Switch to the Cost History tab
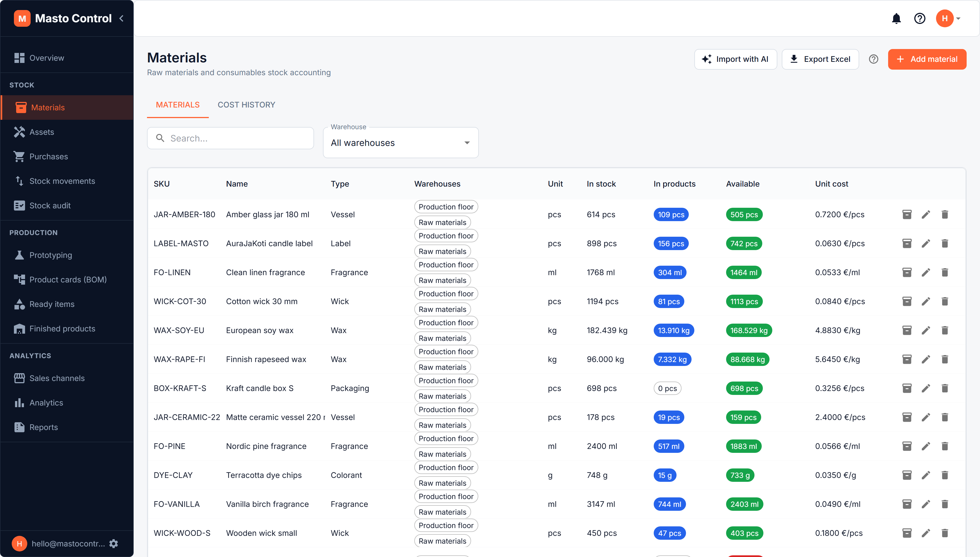 point(246,105)
